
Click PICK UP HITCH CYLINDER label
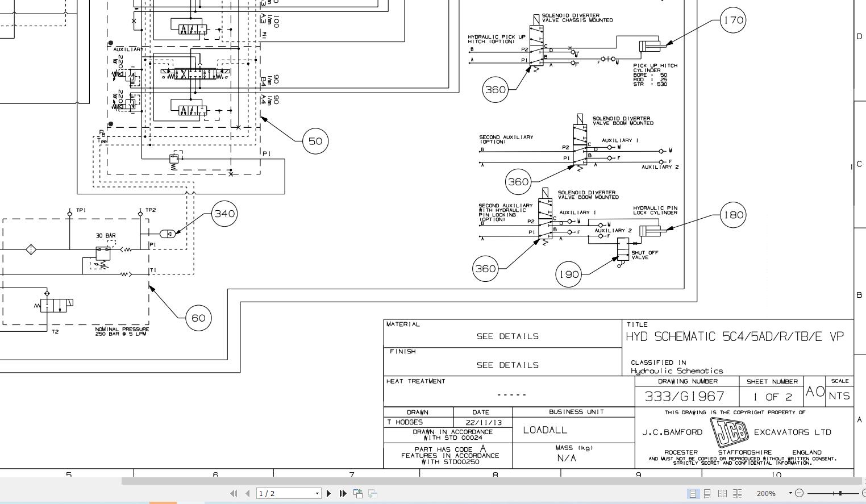pos(655,68)
